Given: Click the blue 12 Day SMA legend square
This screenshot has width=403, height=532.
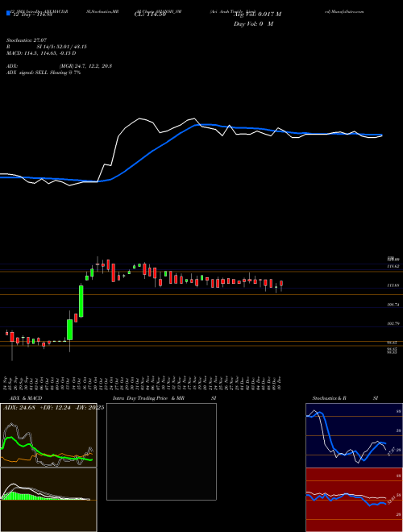Looking at the screenshot, I should 9,13.
